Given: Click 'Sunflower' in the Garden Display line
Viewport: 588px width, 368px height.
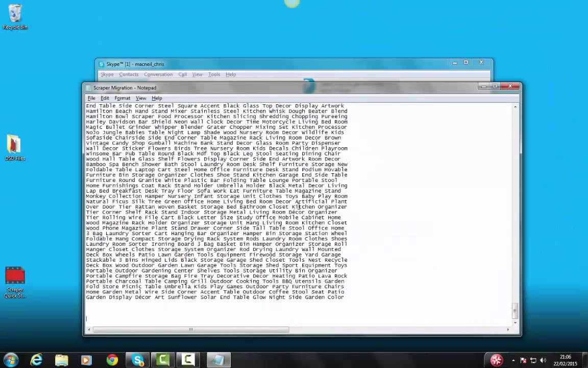Looking at the screenshot, I should (x=182, y=297).
